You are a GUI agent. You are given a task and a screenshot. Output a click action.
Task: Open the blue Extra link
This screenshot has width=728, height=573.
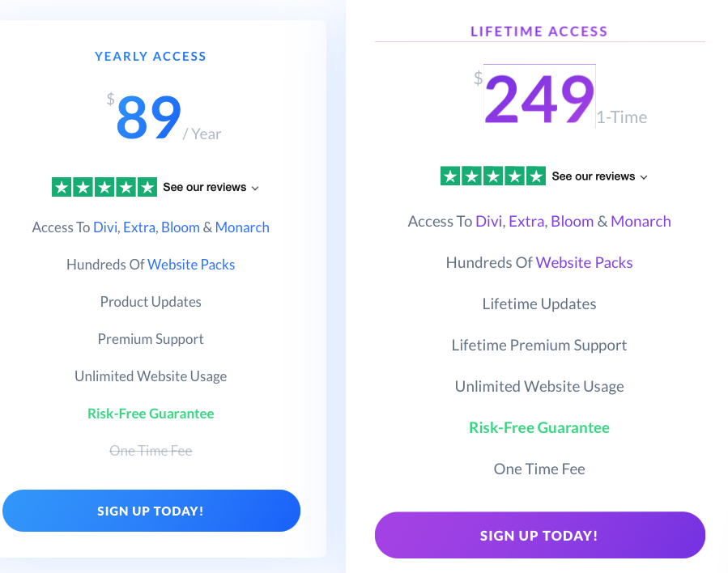pyautogui.click(x=139, y=227)
